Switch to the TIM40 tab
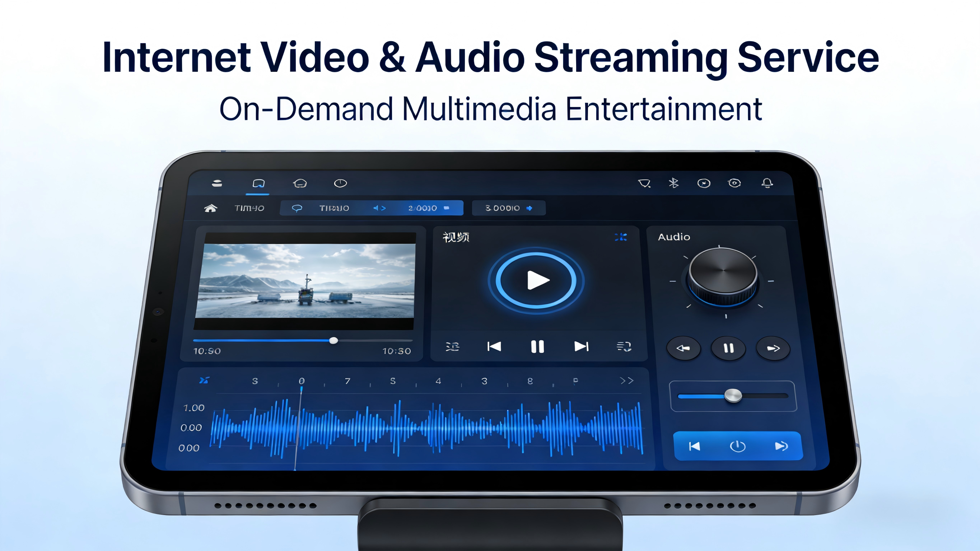This screenshot has height=551, width=980. 249,208
